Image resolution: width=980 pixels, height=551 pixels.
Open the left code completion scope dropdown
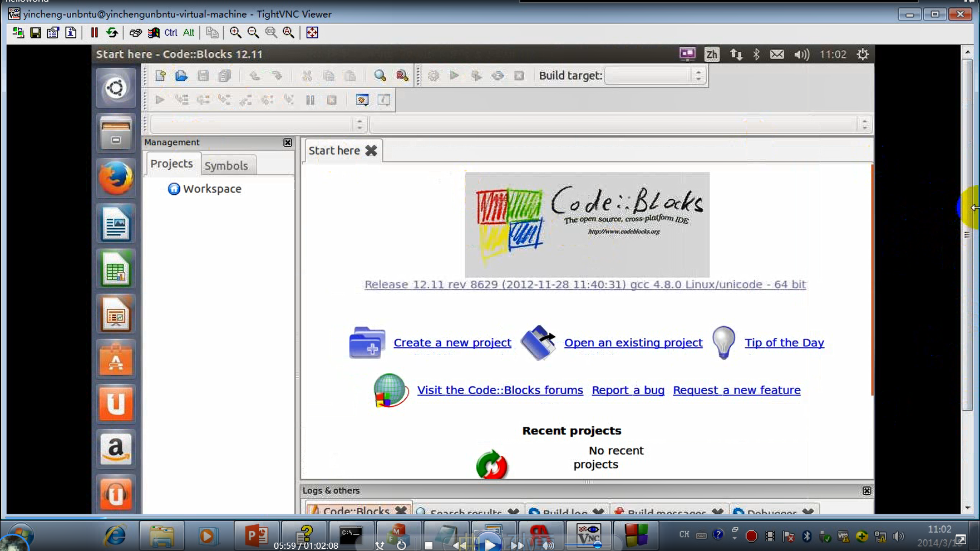coord(258,124)
